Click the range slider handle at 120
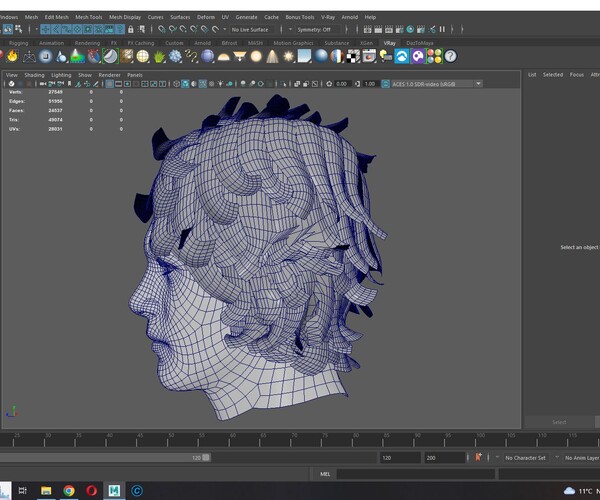 (206, 458)
